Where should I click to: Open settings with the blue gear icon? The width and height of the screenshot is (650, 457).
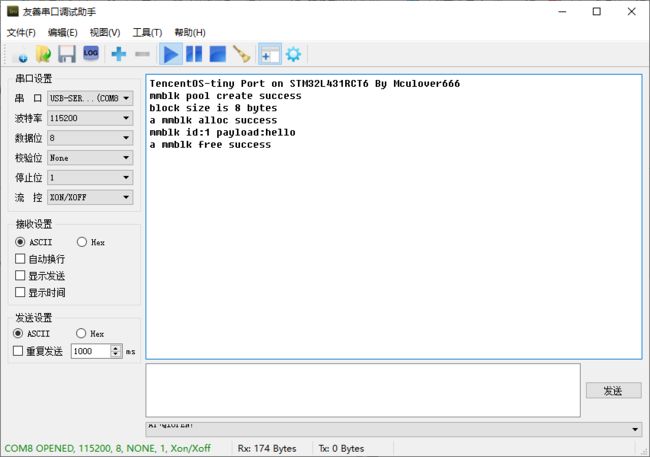click(293, 54)
